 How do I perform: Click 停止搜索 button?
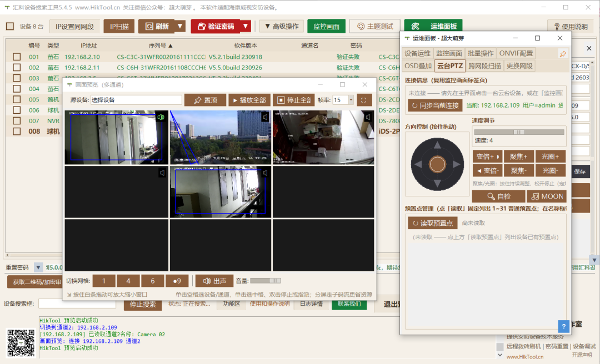143,305
